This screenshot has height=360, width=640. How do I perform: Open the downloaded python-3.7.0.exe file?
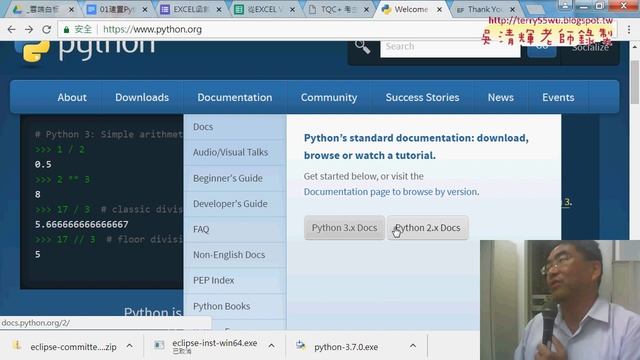tap(346, 347)
